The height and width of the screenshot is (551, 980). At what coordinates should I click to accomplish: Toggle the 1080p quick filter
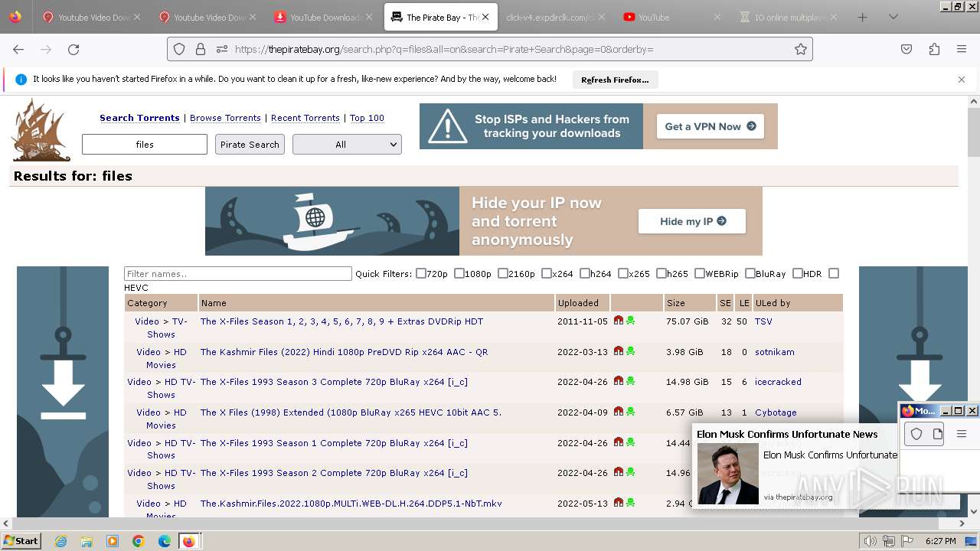[459, 273]
